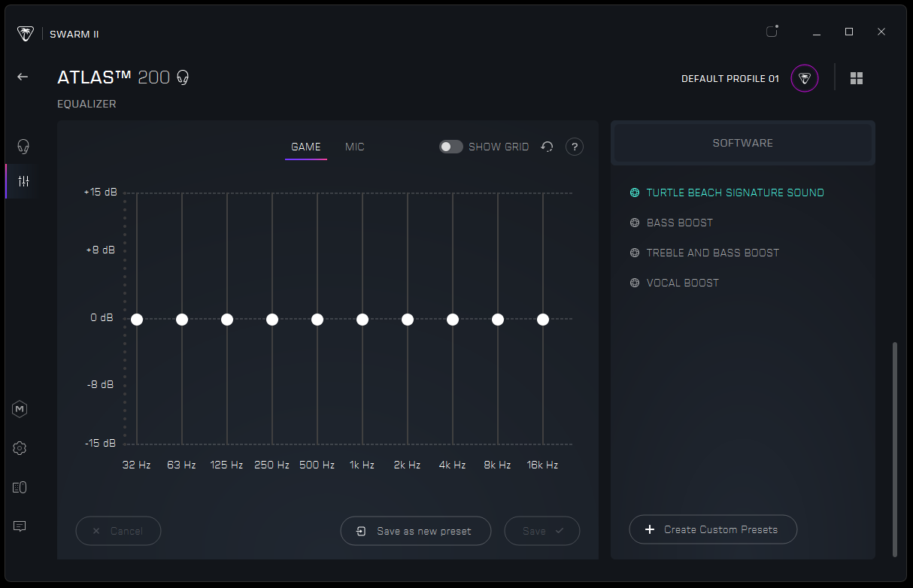This screenshot has width=913, height=588.
Task: Select the equalizer sliders sidebar icon
Action: pos(23,181)
